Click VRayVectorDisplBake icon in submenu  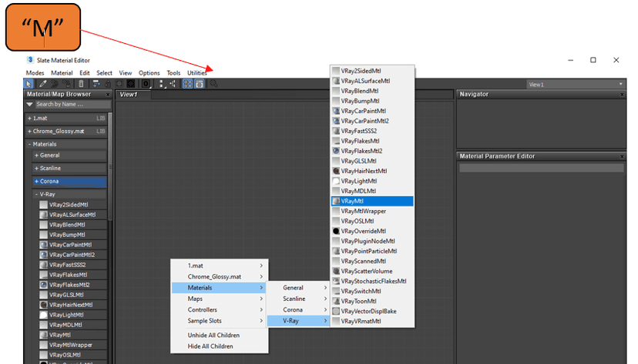pos(336,311)
